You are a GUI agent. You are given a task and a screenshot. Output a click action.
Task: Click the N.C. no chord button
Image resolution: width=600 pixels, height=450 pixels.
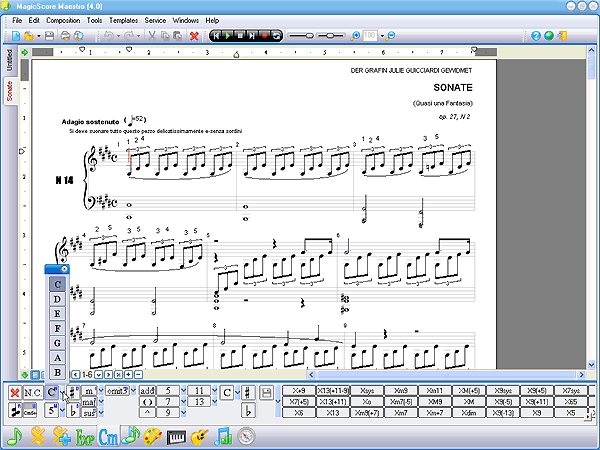[33, 393]
